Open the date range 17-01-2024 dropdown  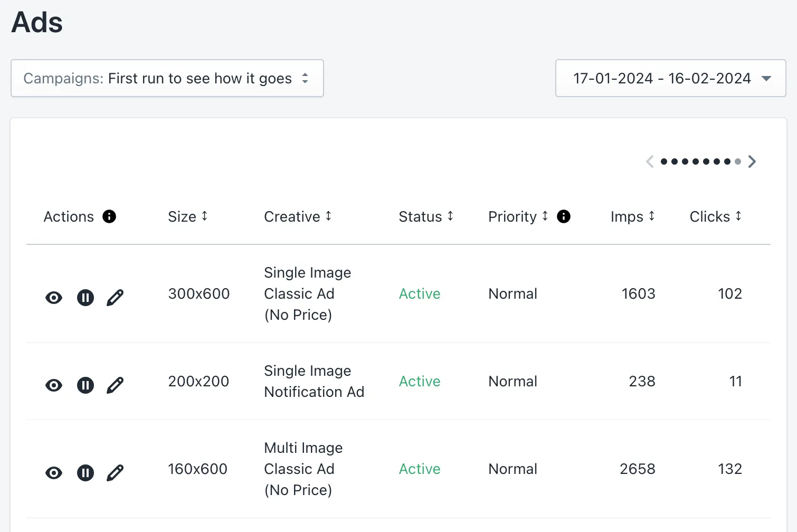tap(671, 78)
